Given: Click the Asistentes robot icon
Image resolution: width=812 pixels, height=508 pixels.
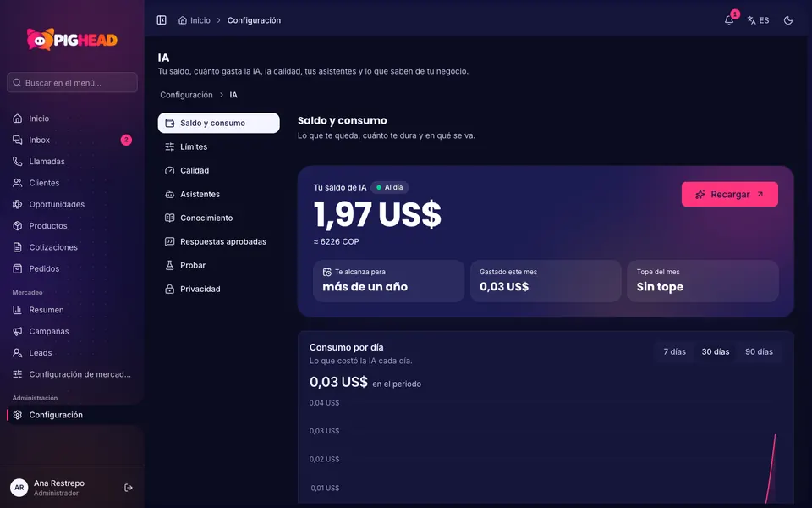Looking at the screenshot, I should pos(169,195).
